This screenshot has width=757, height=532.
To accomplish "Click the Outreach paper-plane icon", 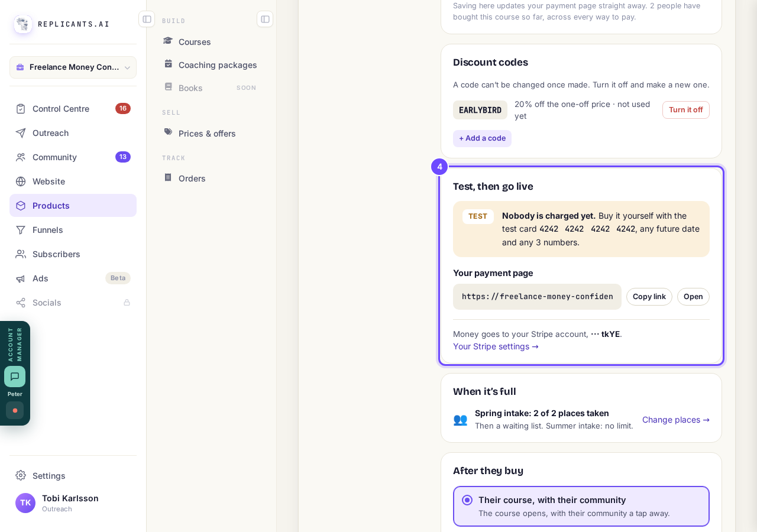I will pyautogui.click(x=21, y=133).
